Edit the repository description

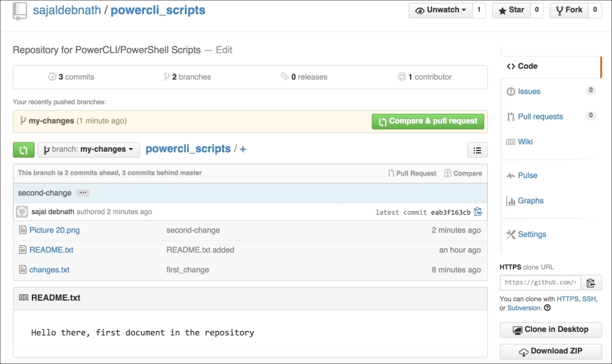[224, 50]
